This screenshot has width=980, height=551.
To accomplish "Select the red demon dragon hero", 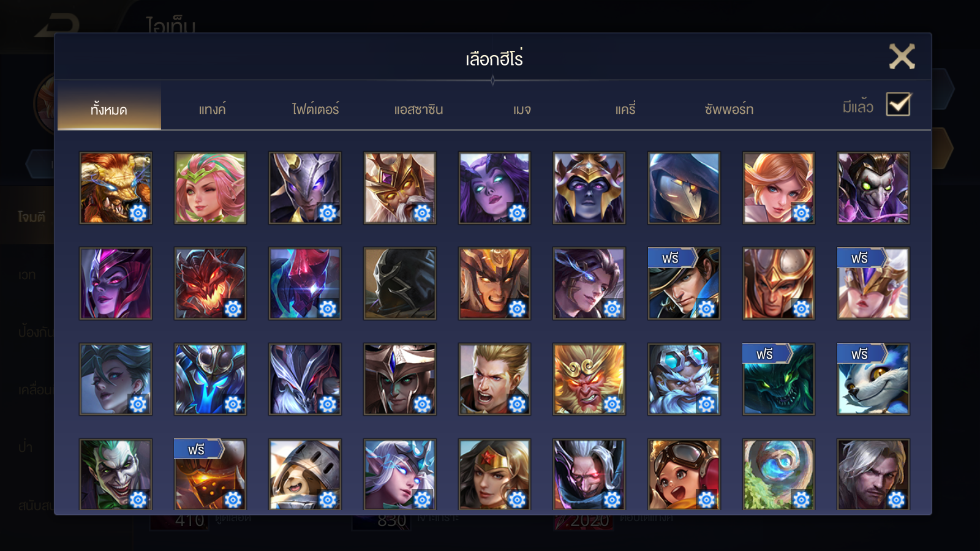I will (x=210, y=283).
